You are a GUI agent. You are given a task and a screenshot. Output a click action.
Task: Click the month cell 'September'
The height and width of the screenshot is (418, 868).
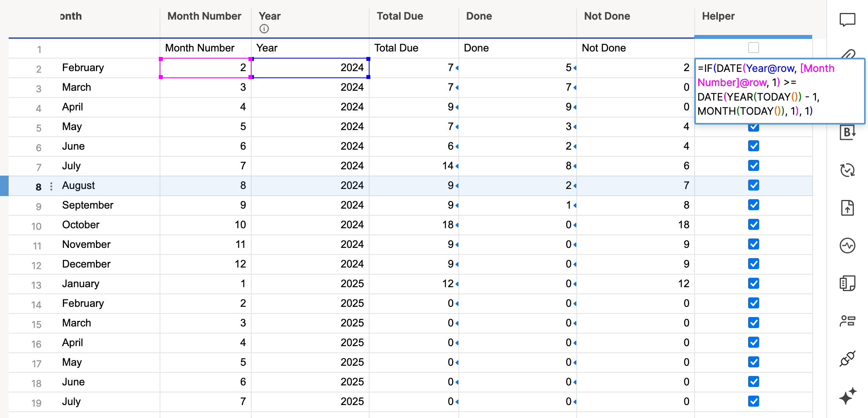88,205
